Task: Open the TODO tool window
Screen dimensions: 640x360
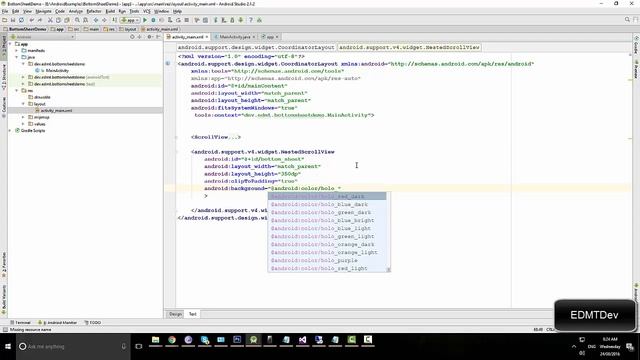Action: pyautogui.click(x=93, y=322)
